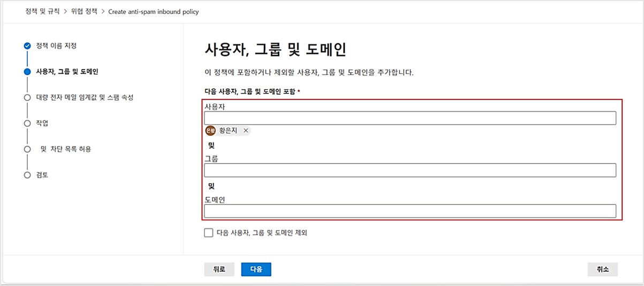Click the 검토 step circle icon

[x=27, y=175]
